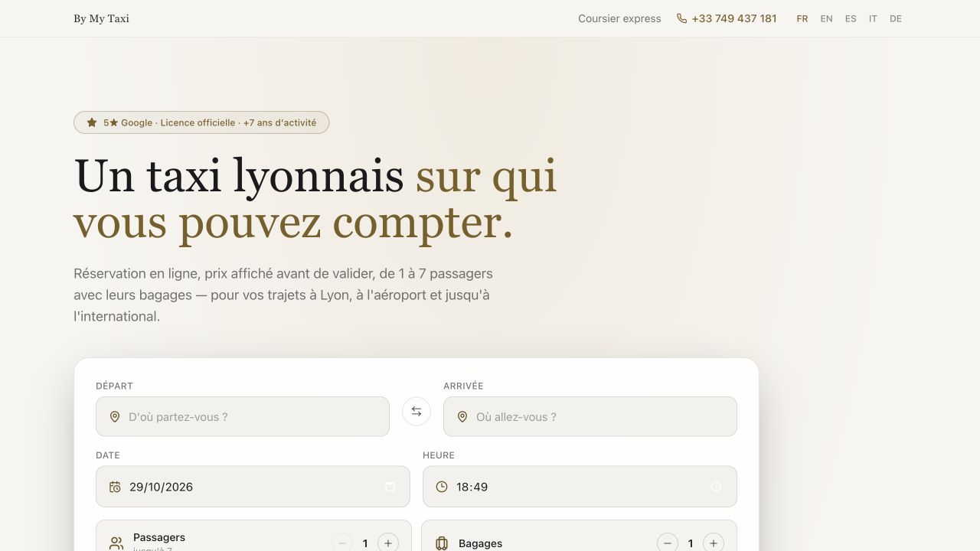The width and height of the screenshot is (980, 551).
Task: Click the "Réservation en ligne" description paragraph
Action: pyautogui.click(x=283, y=295)
